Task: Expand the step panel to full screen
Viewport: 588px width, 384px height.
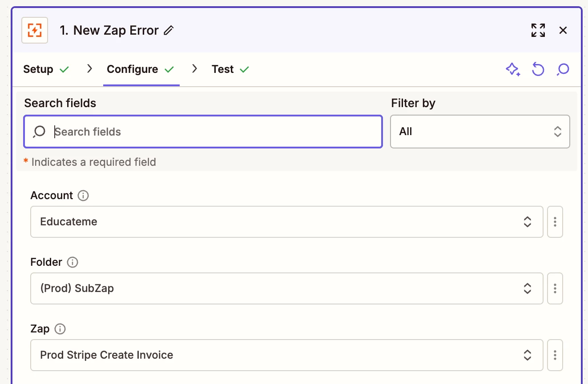Action: point(538,30)
